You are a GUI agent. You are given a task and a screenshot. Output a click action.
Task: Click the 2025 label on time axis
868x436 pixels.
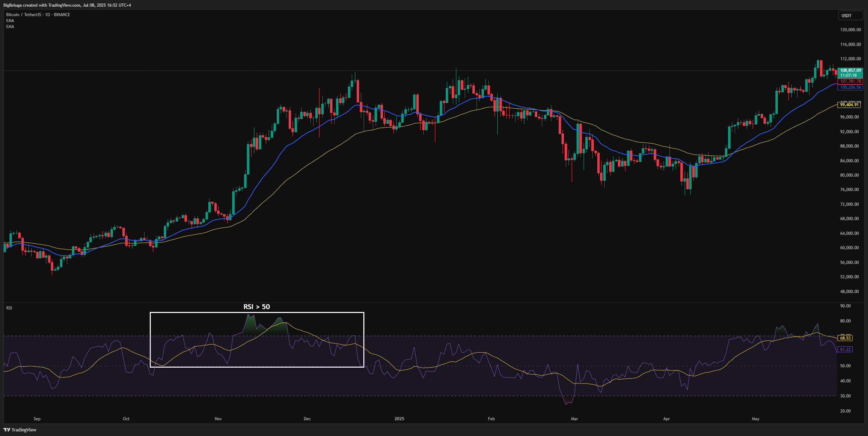(x=399, y=419)
